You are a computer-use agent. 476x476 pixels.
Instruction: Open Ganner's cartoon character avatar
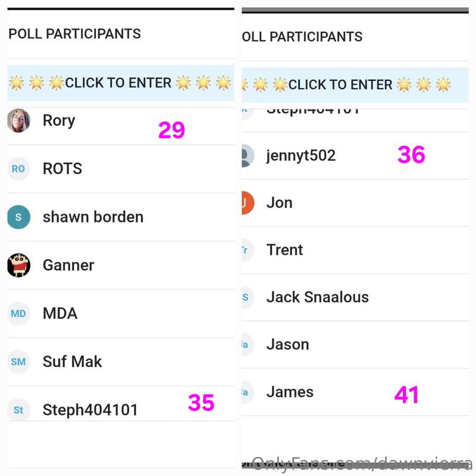pos(18,265)
